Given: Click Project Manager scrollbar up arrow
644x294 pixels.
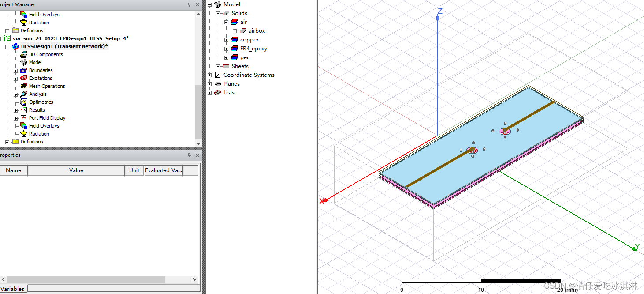Looking at the screenshot, I should [x=198, y=14].
